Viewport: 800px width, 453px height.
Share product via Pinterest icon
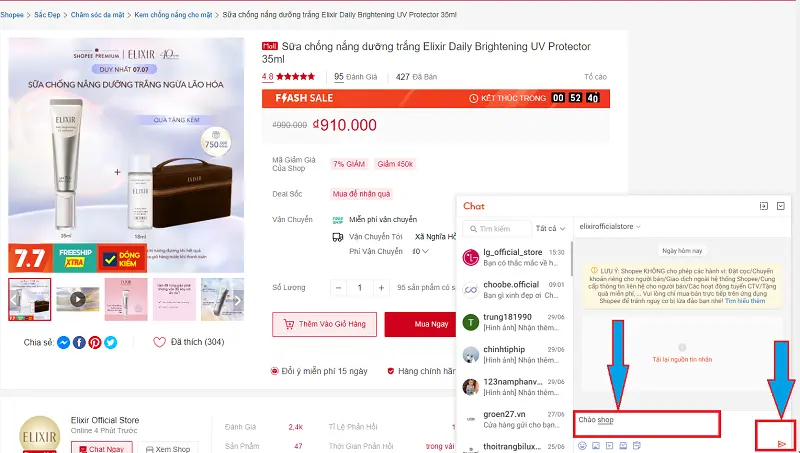click(x=95, y=342)
